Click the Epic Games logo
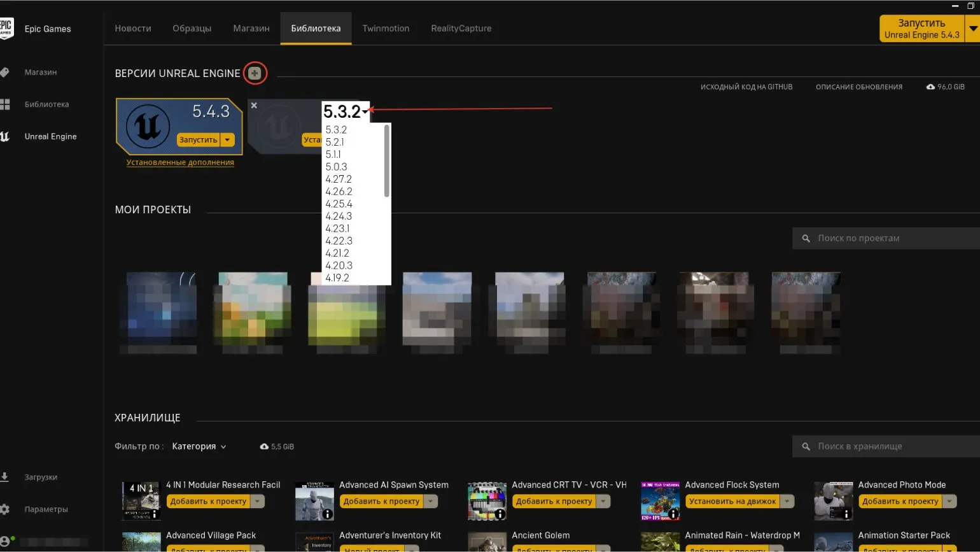 (6, 29)
